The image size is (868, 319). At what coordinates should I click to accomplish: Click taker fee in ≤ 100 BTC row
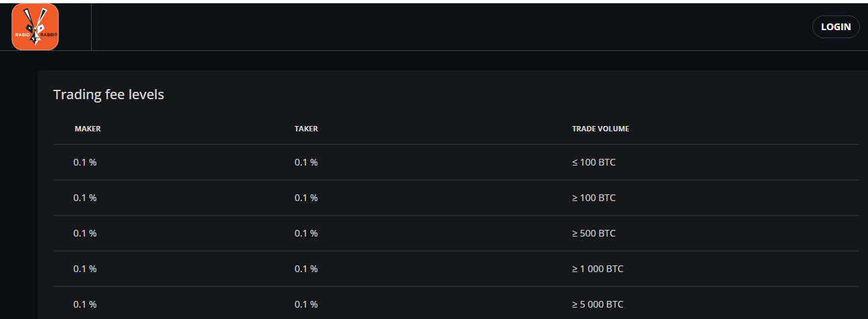(x=306, y=162)
